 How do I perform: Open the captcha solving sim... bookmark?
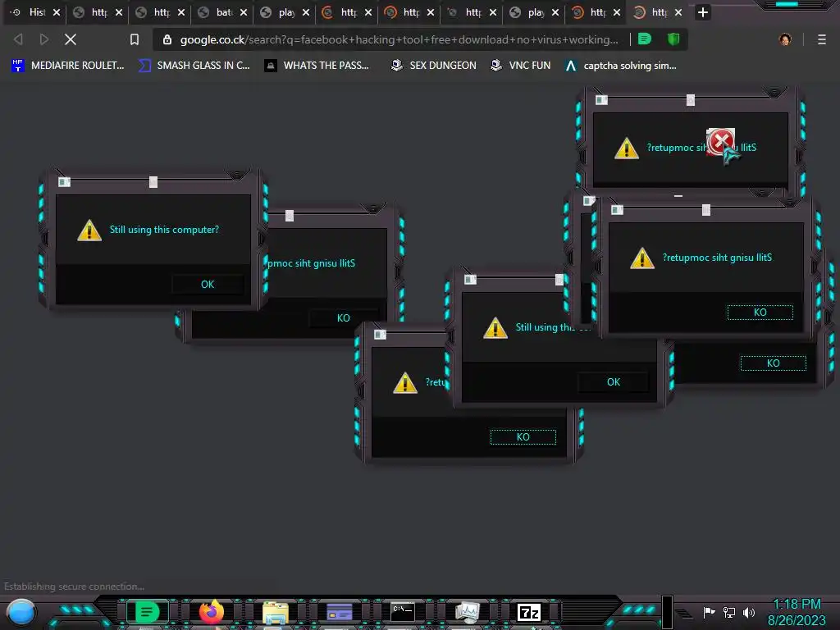tap(621, 66)
